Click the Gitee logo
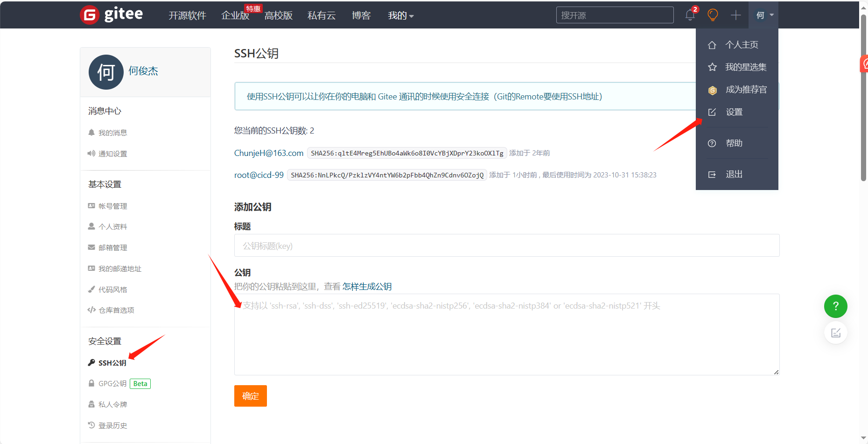Screen dimensions: 868x444 112,15
